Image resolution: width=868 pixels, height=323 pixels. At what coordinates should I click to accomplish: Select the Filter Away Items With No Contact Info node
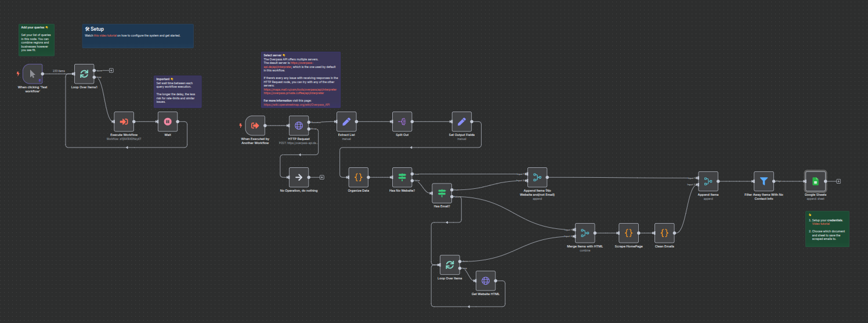[x=764, y=181]
